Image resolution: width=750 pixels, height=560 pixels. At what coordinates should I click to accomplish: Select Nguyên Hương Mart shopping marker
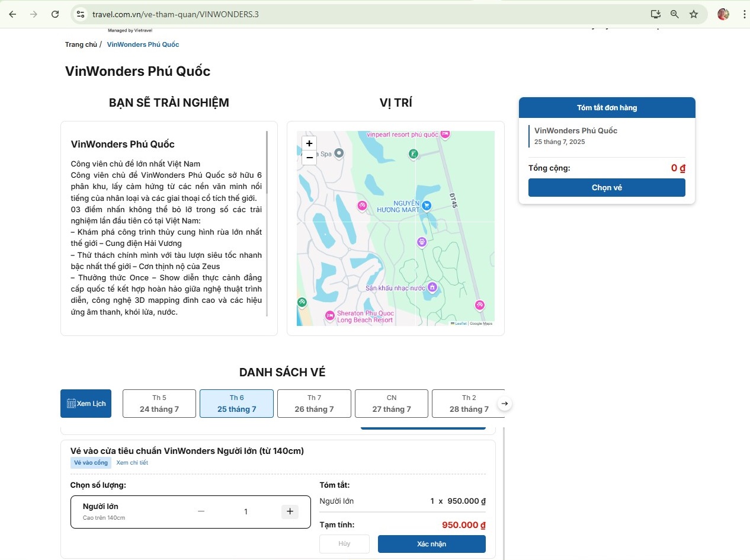(x=426, y=205)
